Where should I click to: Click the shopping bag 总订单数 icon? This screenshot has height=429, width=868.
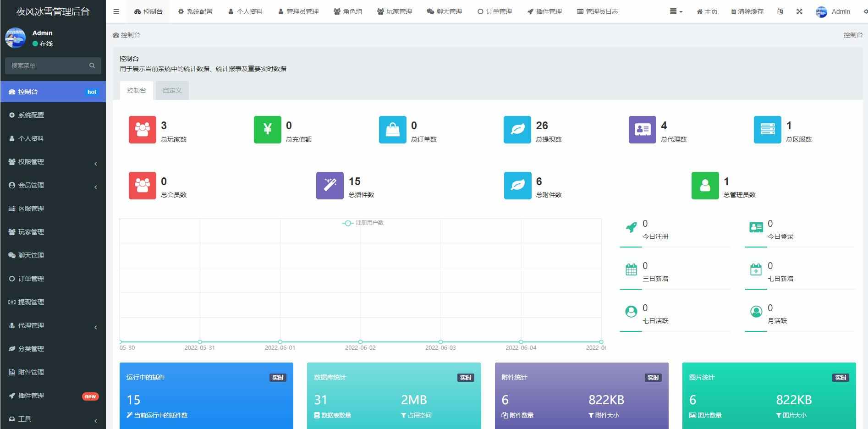(393, 130)
